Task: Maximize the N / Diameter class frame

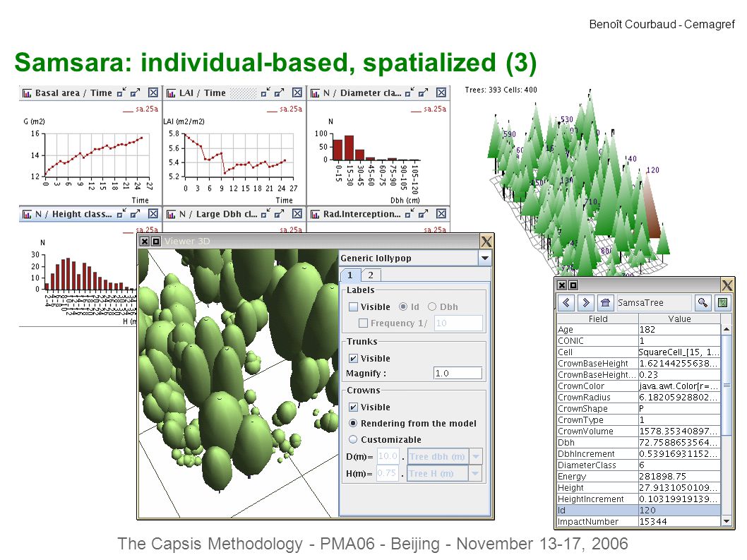Action: (424, 93)
